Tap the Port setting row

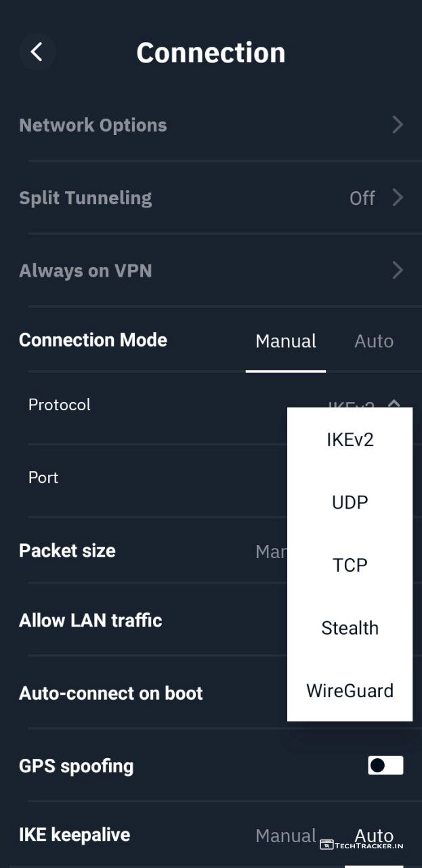coord(43,477)
